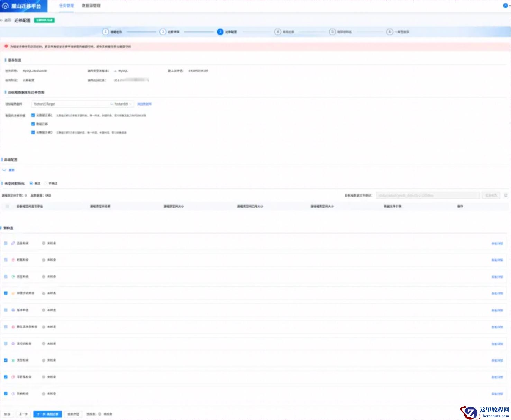Viewport: 511px width, 420px height.
Task: Open details link on the 版本检查 row
Action: [497, 310]
